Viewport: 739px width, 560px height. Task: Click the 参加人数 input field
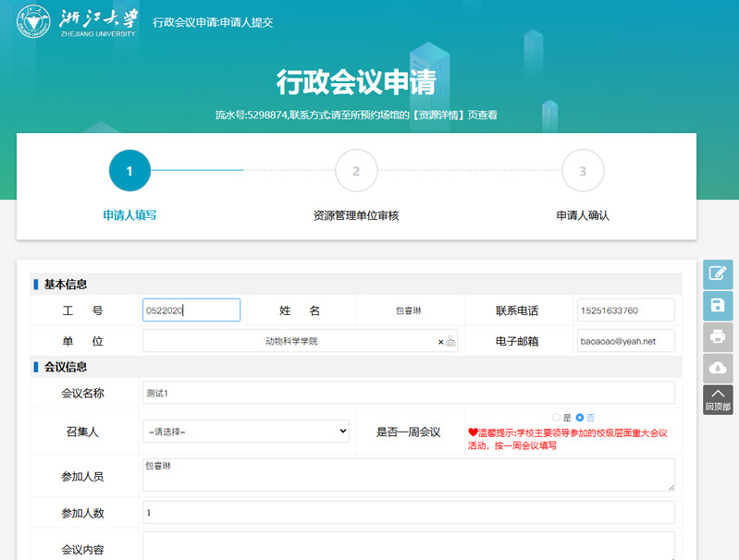coord(408,512)
